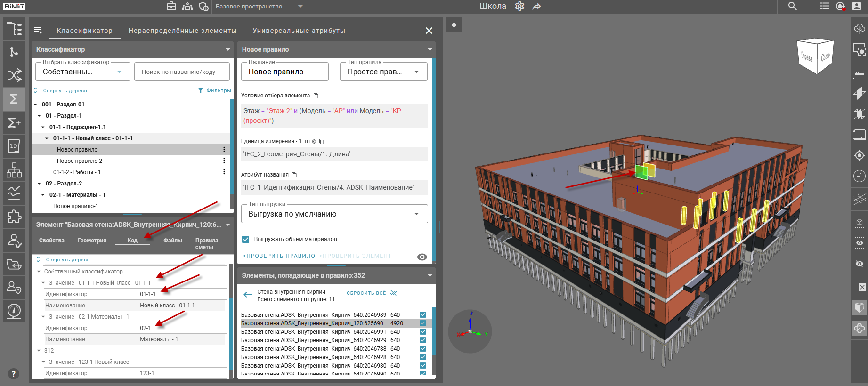Click the 2D drawing icon in sidebar
Viewport: 868px width, 386px height.
[x=14, y=146]
